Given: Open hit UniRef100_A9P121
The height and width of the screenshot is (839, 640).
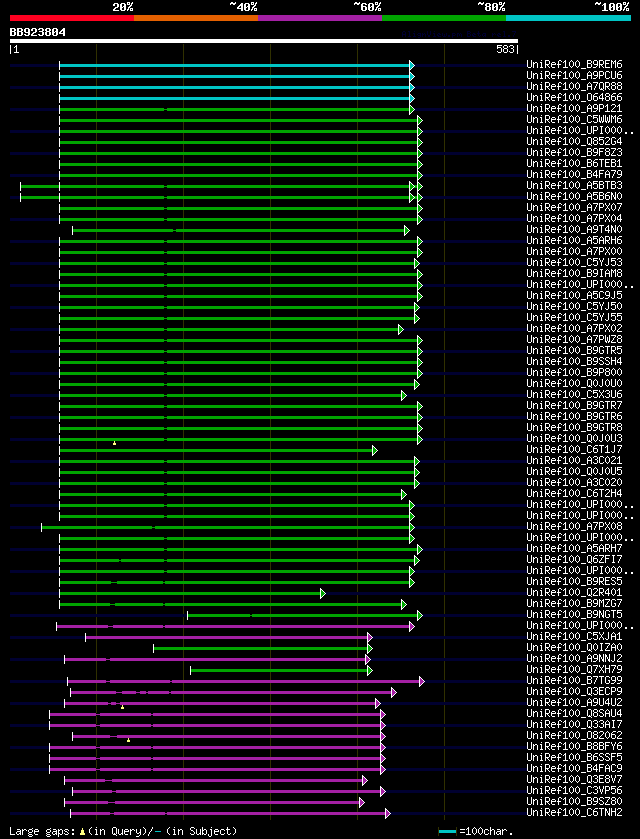Looking at the screenshot, I should click(574, 109).
